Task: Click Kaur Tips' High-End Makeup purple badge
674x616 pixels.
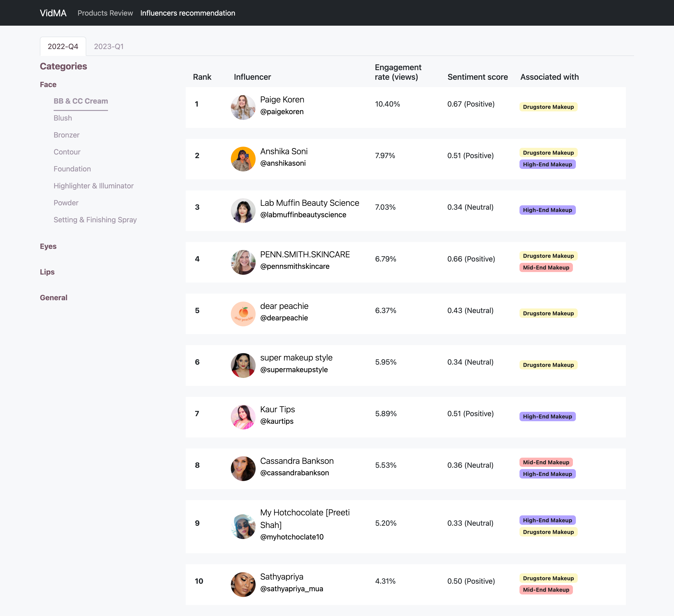Action: point(547,416)
